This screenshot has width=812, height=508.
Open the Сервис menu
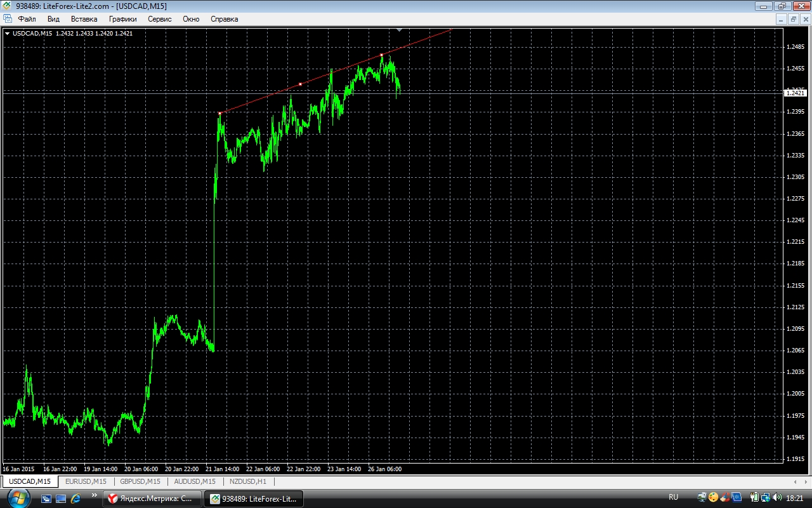pyautogui.click(x=159, y=19)
